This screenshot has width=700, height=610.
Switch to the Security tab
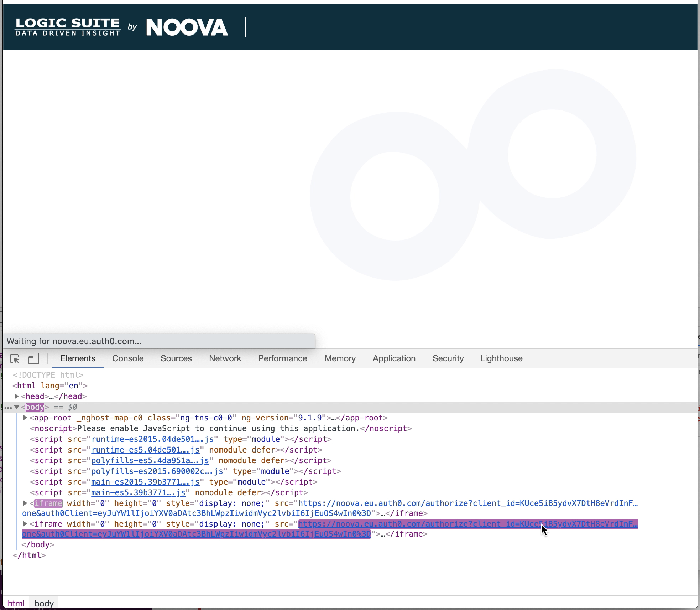448,358
